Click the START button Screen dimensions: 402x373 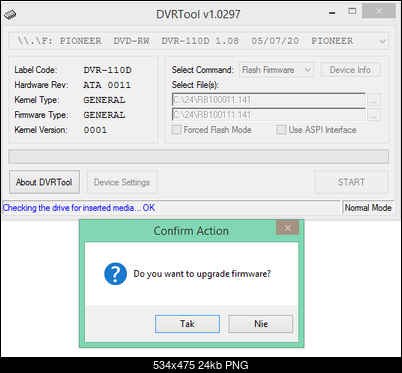point(351,182)
